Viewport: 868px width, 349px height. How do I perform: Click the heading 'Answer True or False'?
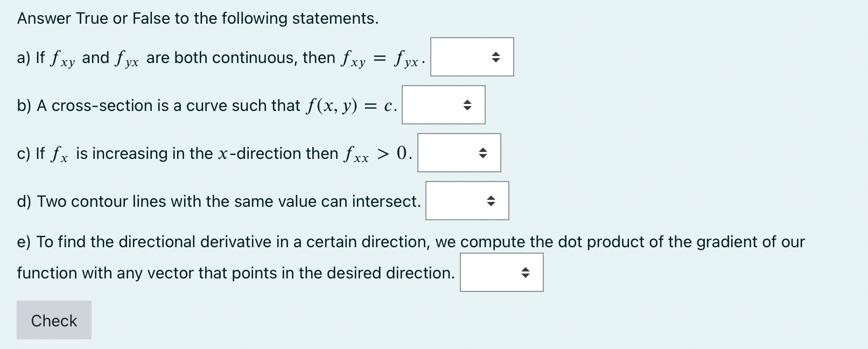[x=197, y=18]
